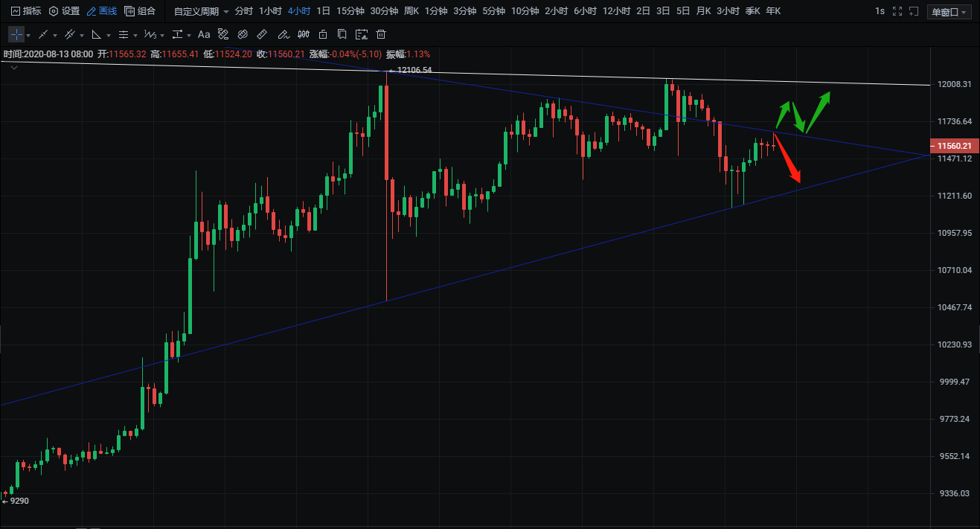Toggle the 画线 drawing toolbar
The width and height of the screenshot is (980, 529).
[x=102, y=11]
